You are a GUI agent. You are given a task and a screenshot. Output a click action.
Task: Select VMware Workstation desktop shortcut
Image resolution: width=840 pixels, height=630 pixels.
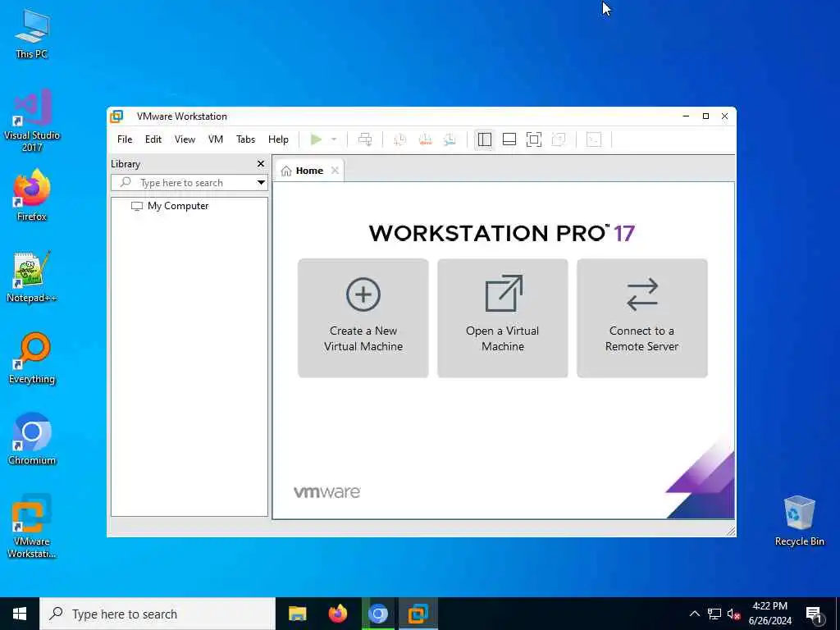point(32,527)
